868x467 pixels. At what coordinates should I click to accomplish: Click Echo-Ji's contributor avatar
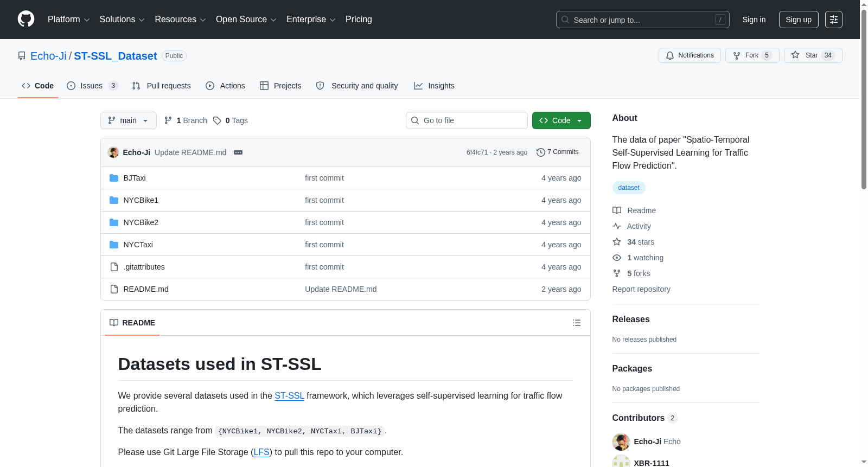(x=621, y=442)
